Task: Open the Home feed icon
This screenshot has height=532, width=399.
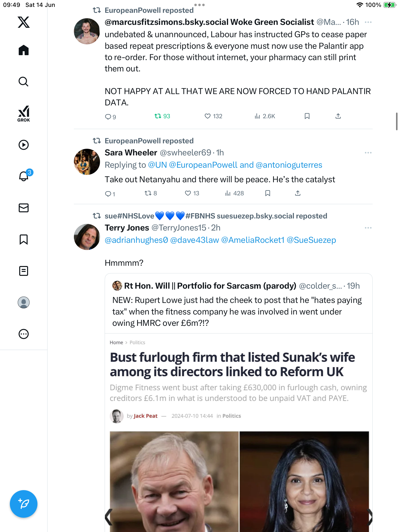Action: (24, 50)
